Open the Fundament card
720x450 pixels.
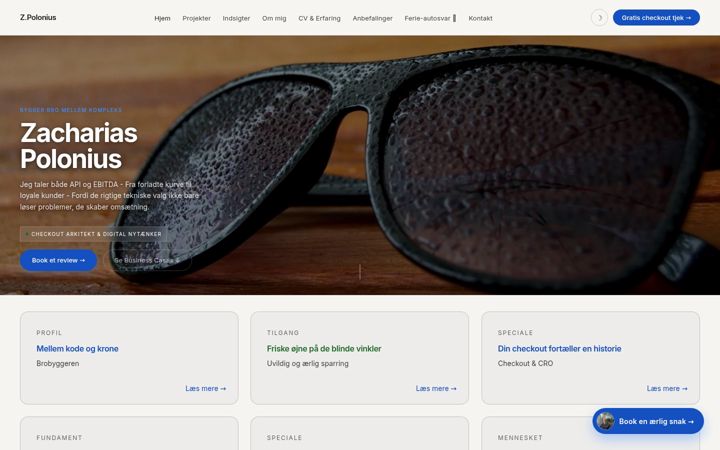129,433
